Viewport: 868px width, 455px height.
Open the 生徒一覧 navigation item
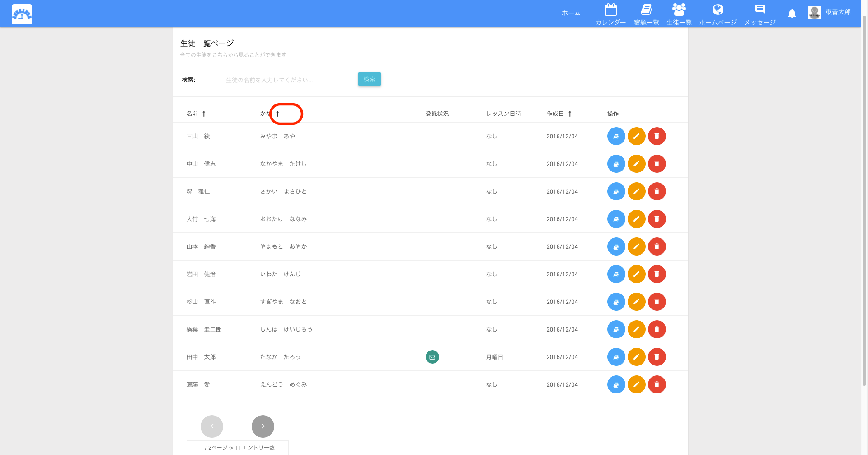(x=679, y=14)
